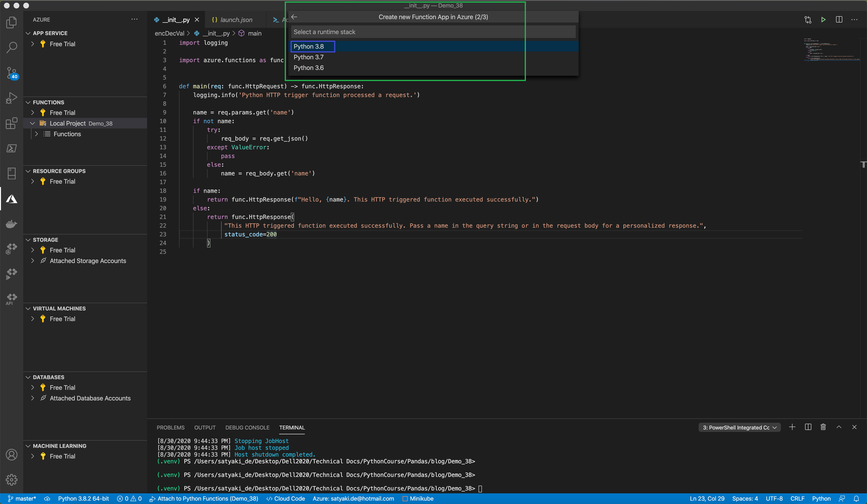Screen dimensions: 867x504
Task: Open the PowerShell Integrated terminal selector dropdown
Action: [x=739, y=428]
